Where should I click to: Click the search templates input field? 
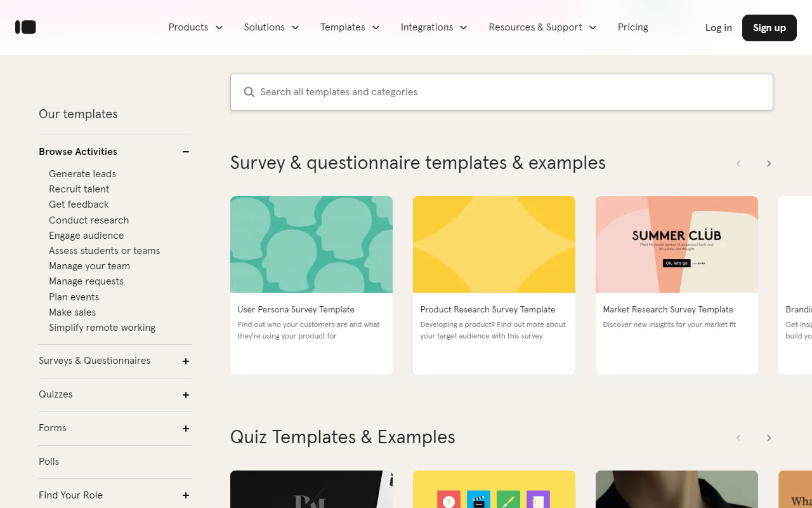coord(501,91)
